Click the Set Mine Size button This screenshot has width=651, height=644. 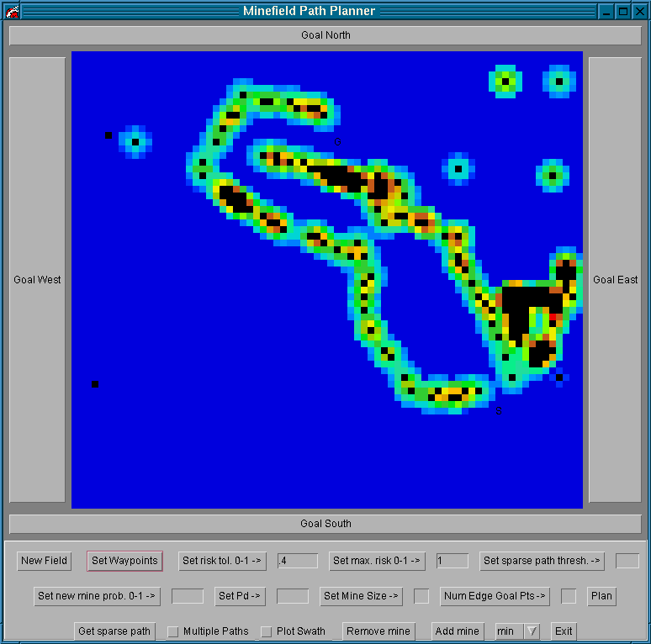click(361, 596)
